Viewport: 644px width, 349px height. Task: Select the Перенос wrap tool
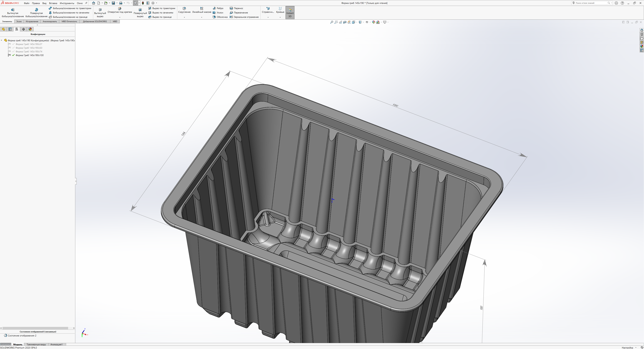236,8
